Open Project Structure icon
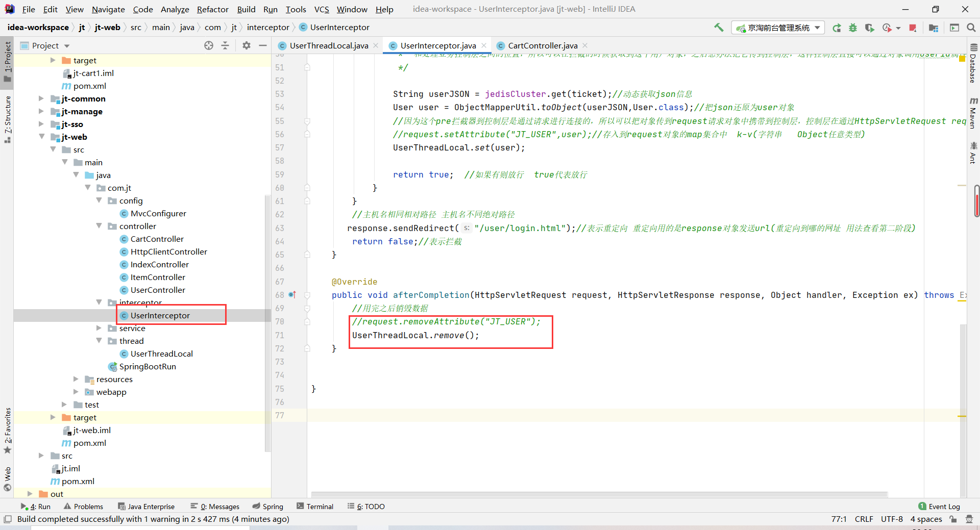 934,28
